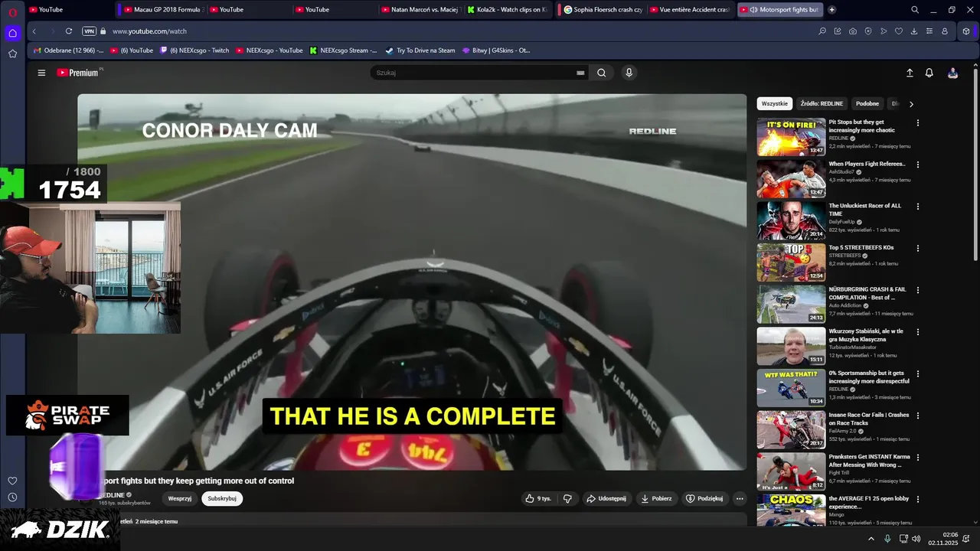Show more filter chips with right chevron

[911, 104]
